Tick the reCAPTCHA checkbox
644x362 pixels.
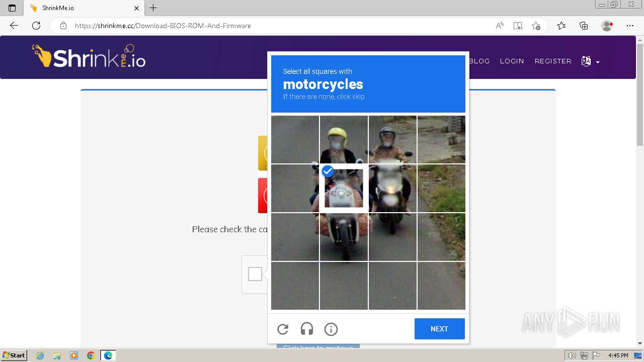(x=255, y=274)
